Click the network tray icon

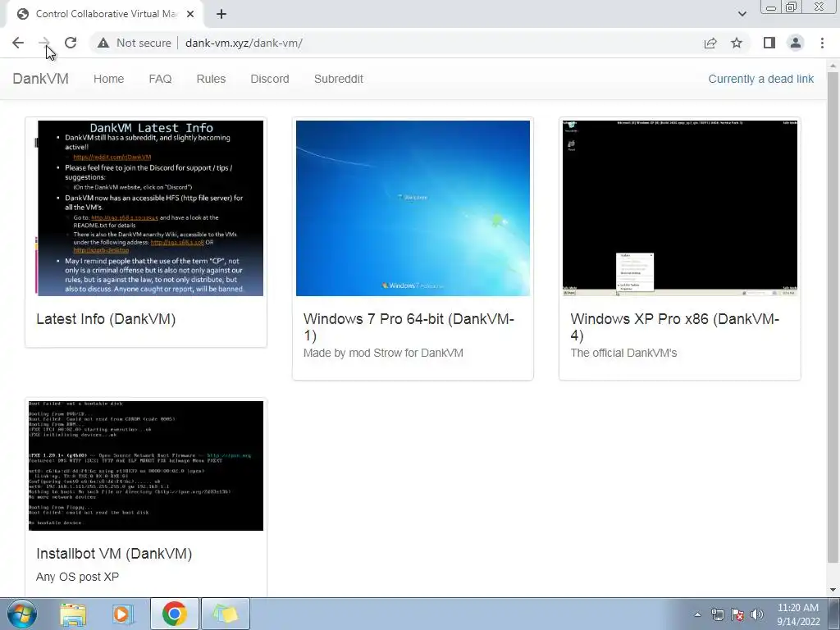pyautogui.click(x=717, y=614)
